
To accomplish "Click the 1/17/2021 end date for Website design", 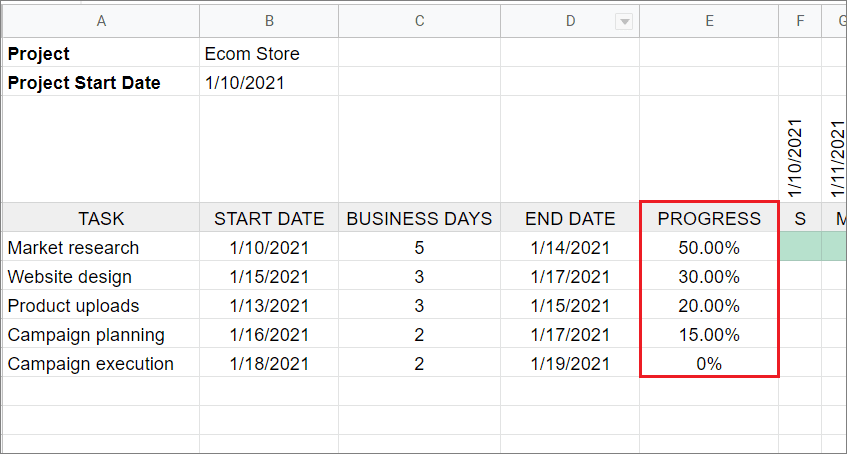I will 570,277.
